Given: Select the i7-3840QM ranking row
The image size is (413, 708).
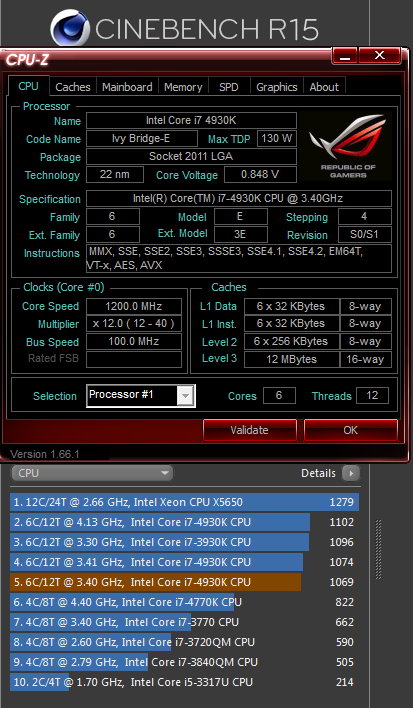Looking at the screenshot, I should 184,662.
